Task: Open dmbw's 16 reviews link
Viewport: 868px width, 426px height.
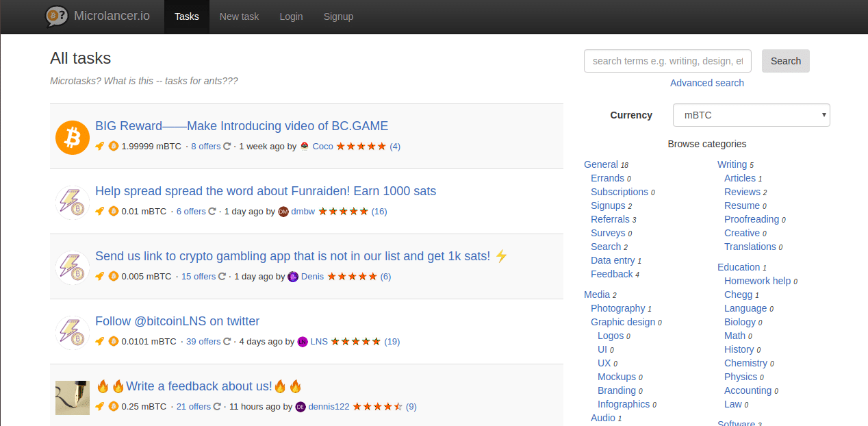Action: tap(379, 211)
